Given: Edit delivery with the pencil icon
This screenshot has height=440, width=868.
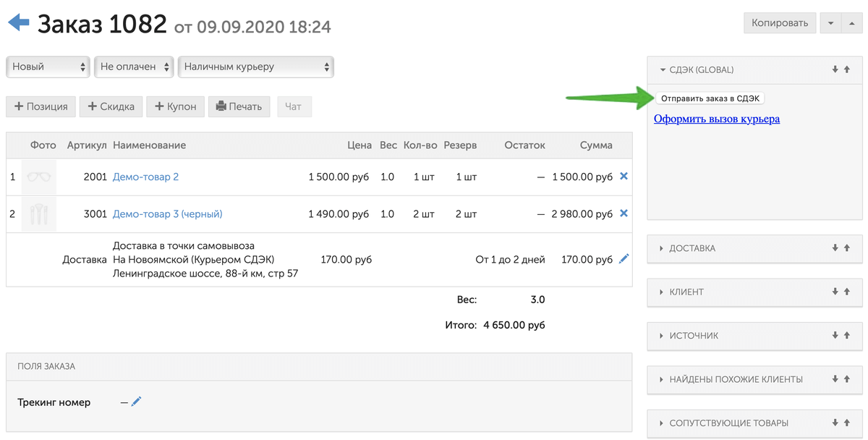Looking at the screenshot, I should coord(624,259).
